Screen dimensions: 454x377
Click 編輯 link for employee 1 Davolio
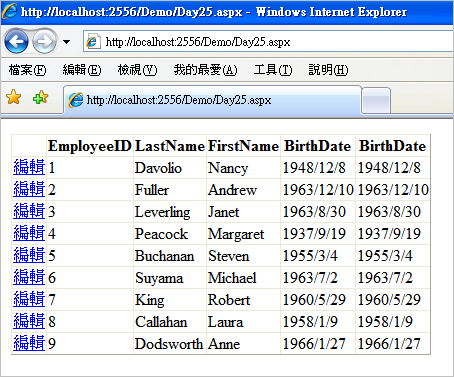click(x=29, y=167)
